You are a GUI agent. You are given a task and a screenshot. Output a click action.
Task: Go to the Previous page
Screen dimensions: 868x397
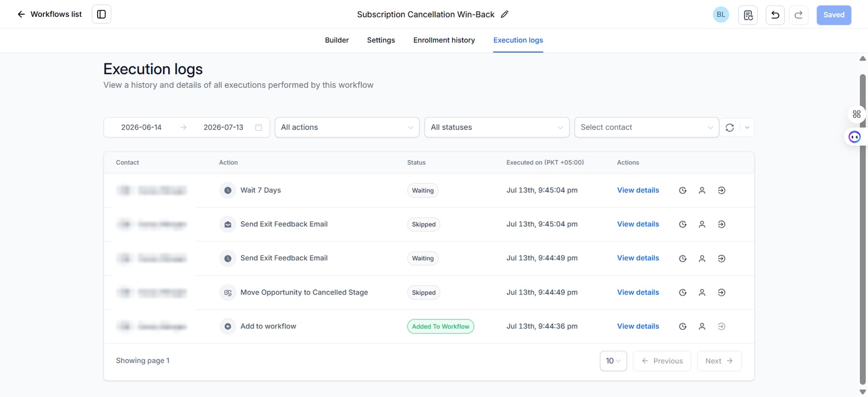(x=662, y=361)
